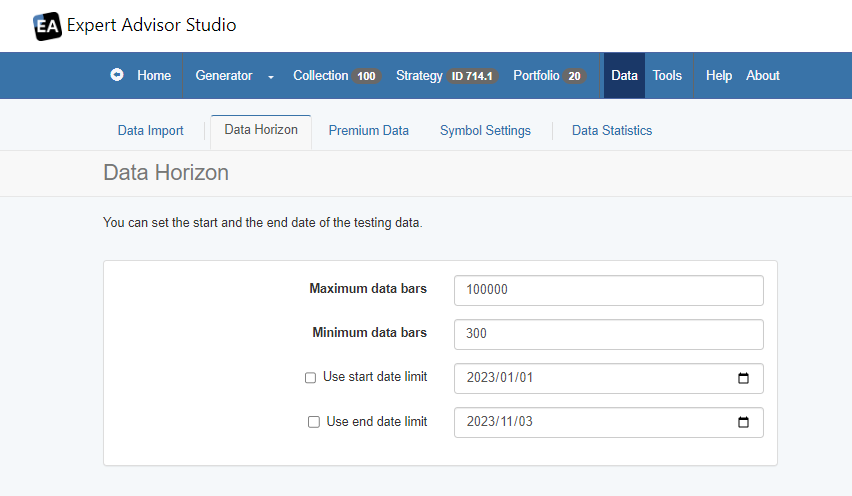Viewport: 852px width, 496px height.
Task: Click the Maximum data bars input field
Action: 608,290
